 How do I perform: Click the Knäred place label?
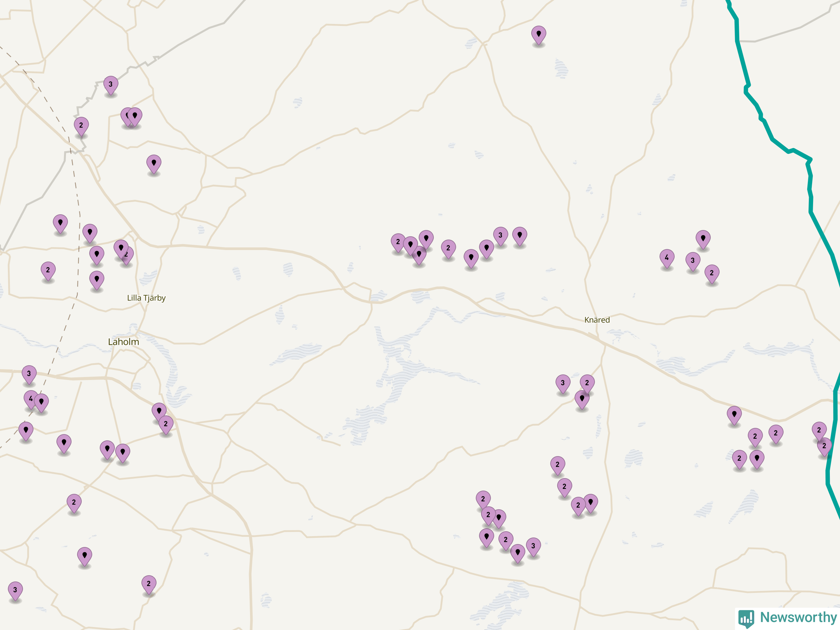click(x=597, y=320)
